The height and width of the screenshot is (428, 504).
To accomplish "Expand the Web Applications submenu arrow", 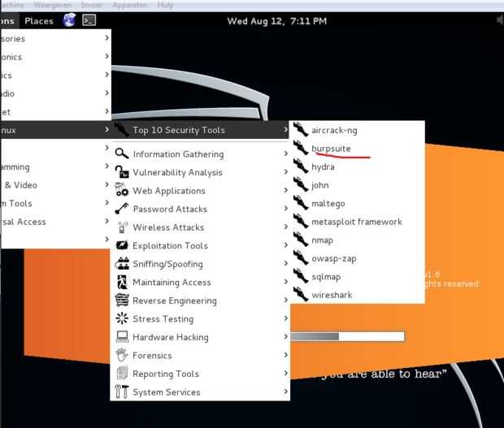I will point(285,190).
